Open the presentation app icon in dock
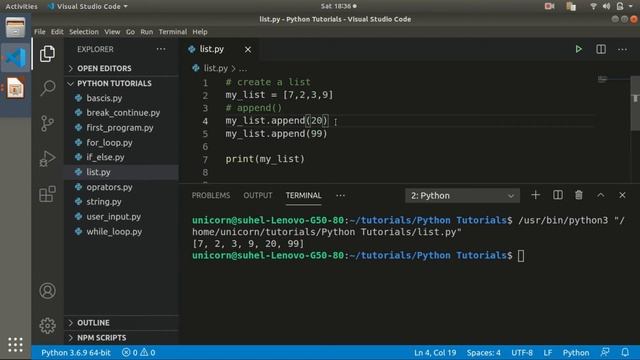The width and height of the screenshot is (640, 360). pyautogui.click(x=15, y=88)
